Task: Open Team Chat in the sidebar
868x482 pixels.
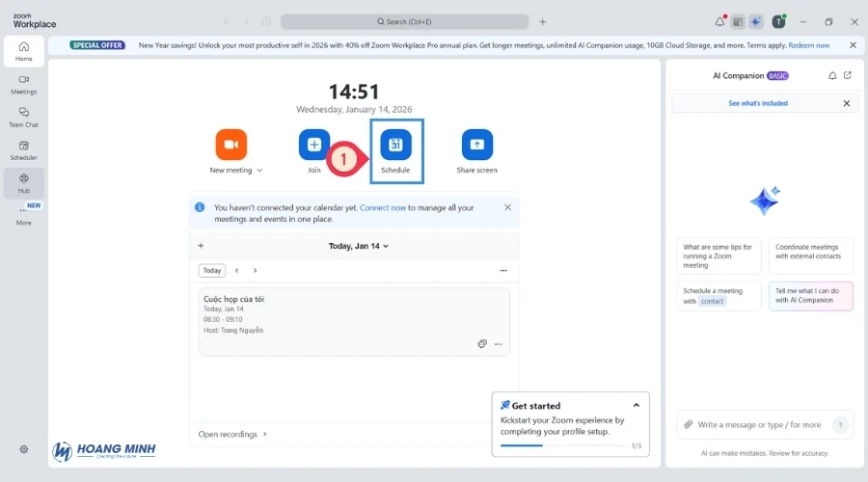Action: click(x=23, y=117)
